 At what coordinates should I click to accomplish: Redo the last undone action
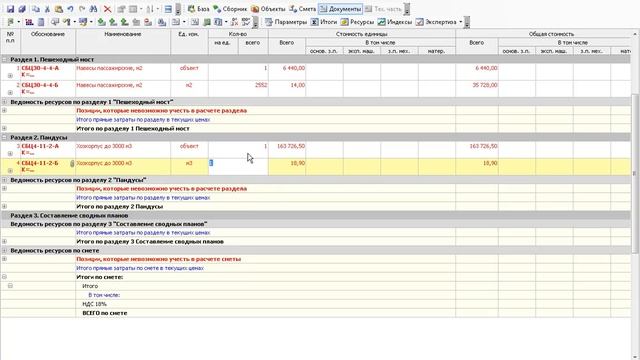coord(82,9)
